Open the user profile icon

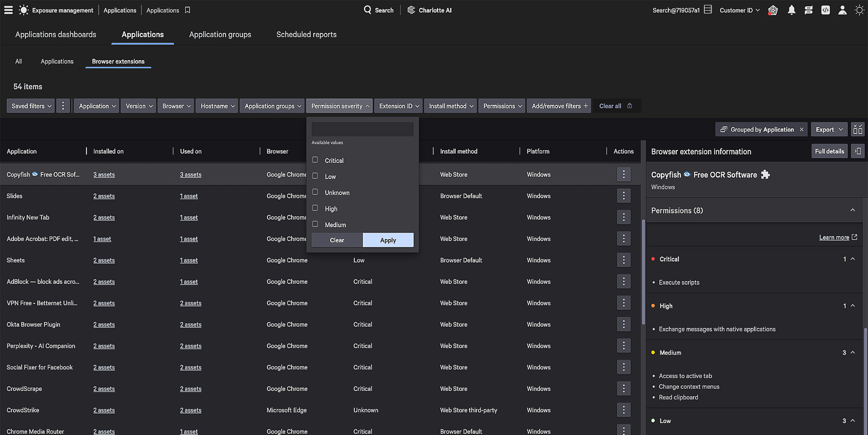coord(842,10)
